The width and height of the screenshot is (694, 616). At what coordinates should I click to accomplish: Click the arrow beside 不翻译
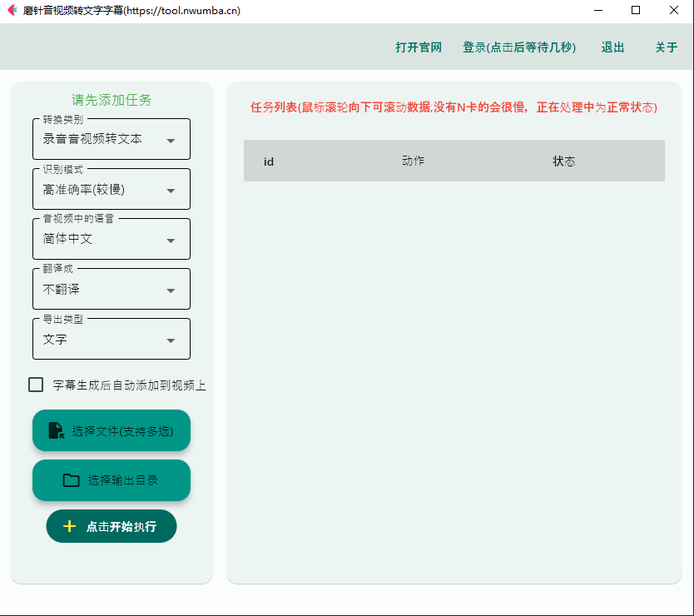pyautogui.click(x=171, y=291)
